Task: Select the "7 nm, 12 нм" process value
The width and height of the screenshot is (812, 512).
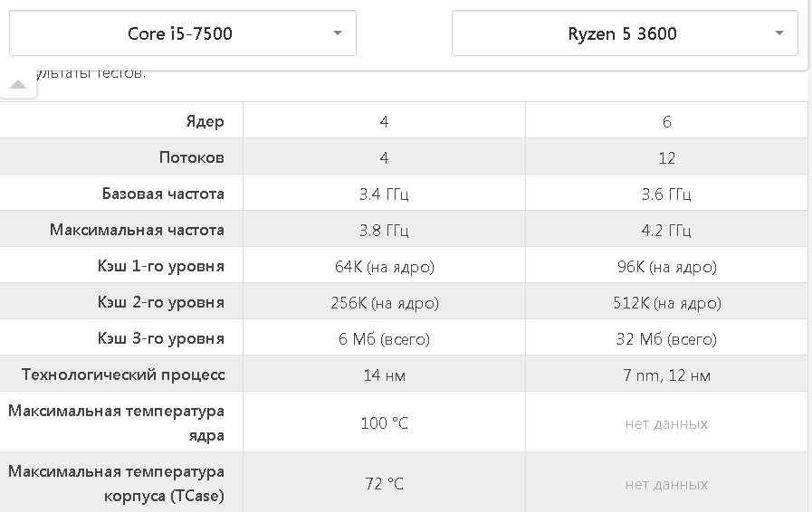Action: pyautogui.click(x=666, y=375)
